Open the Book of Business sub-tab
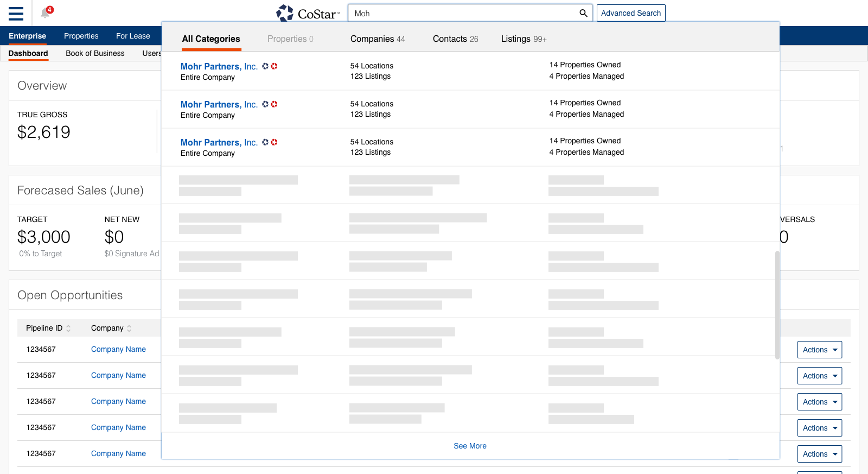The height and width of the screenshot is (474, 868). click(95, 53)
